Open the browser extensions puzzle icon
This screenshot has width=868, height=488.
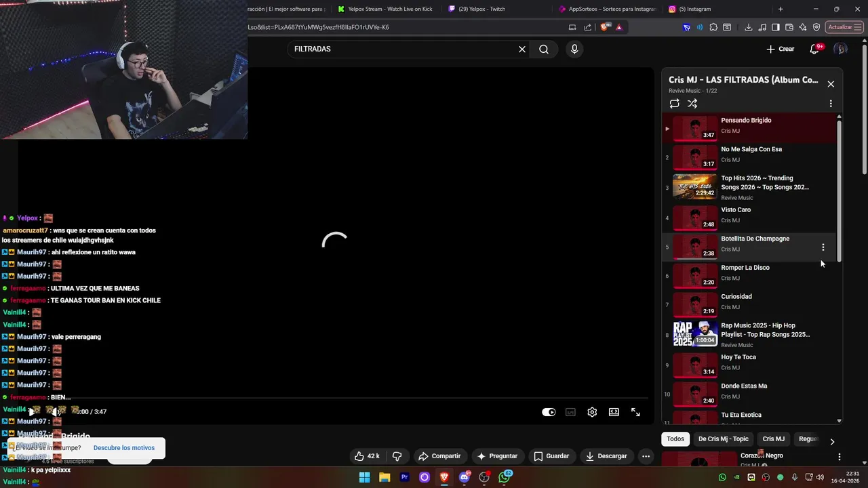click(713, 27)
